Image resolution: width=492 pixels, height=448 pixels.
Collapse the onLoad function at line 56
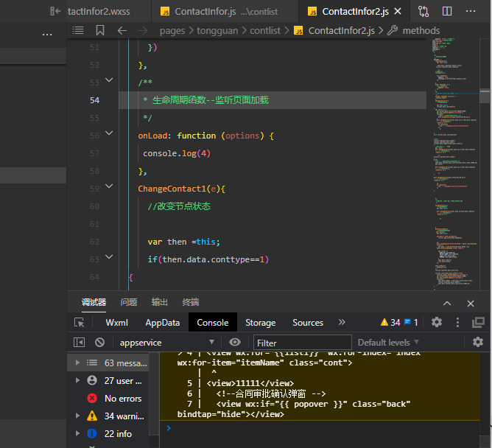point(109,133)
